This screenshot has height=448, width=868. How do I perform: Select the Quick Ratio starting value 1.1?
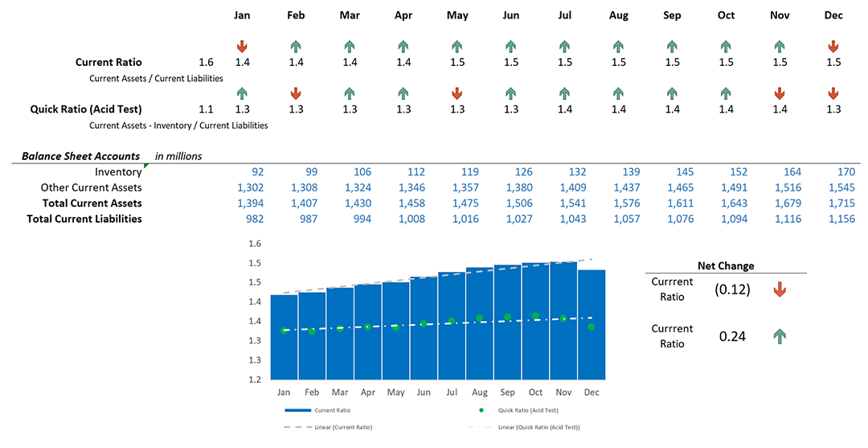[206, 109]
